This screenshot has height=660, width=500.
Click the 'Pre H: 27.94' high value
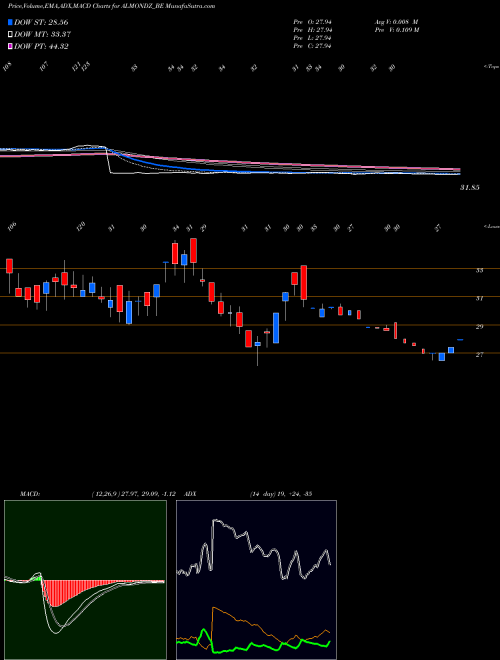coord(312,30)
